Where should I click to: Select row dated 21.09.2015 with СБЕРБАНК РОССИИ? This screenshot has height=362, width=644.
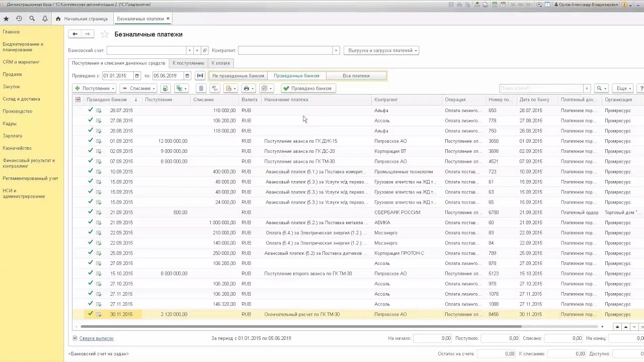[358, 212]
